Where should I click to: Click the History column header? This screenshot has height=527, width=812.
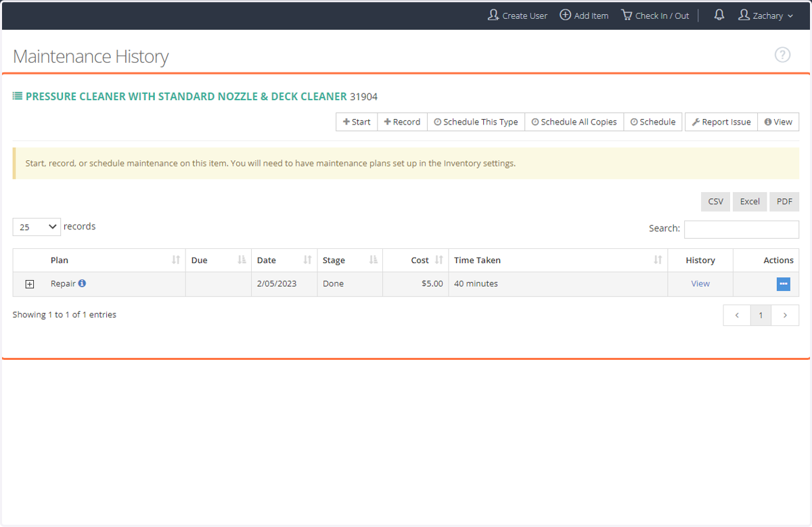click(x=700, y=260)
